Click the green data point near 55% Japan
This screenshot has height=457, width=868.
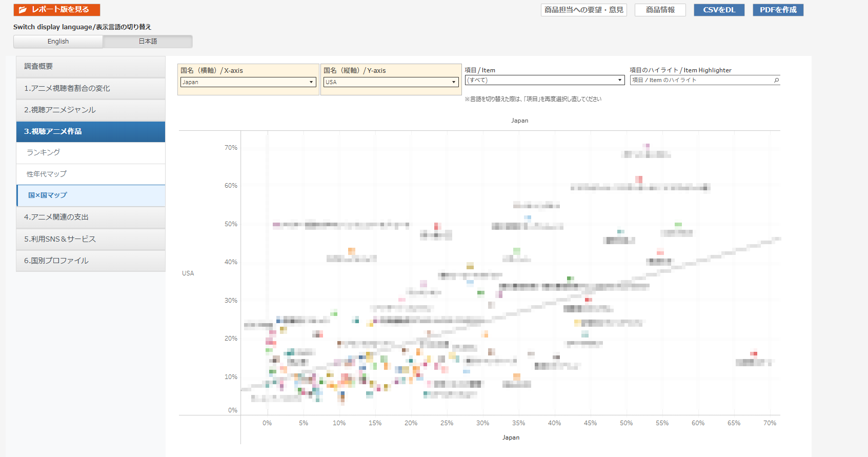(678, 224)
